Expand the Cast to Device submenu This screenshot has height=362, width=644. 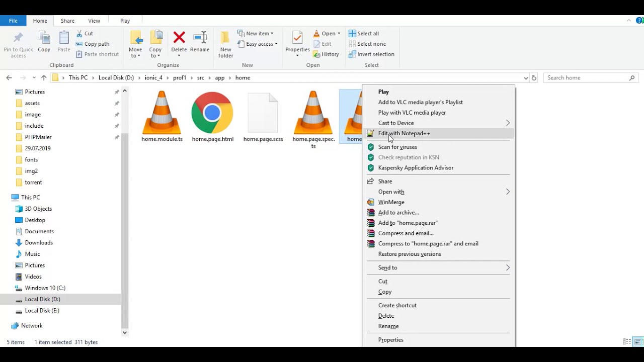(438, 123)
